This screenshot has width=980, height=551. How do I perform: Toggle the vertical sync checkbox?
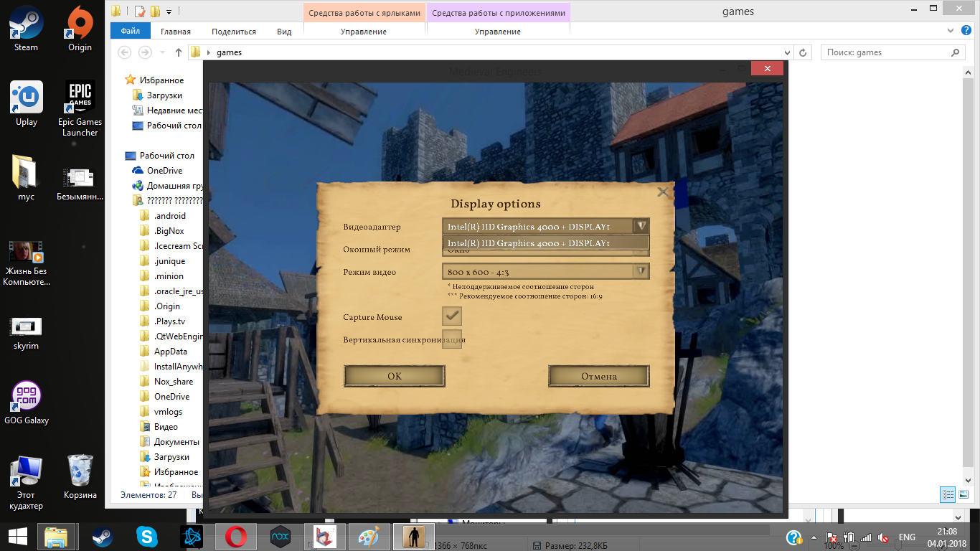coord(452,339)
